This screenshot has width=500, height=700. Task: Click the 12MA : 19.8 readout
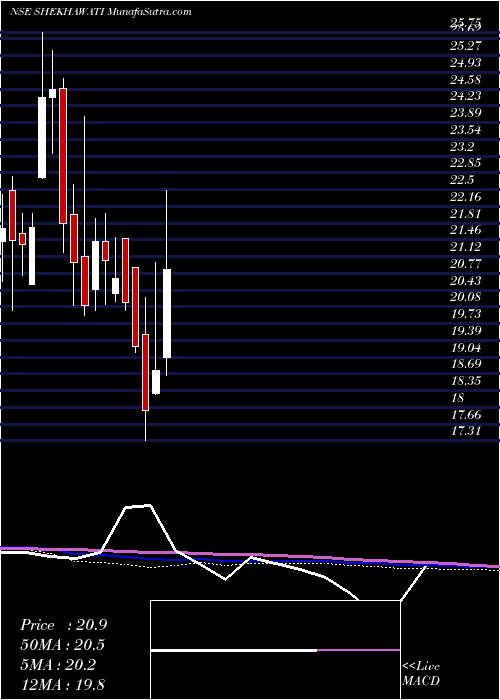click(63, 684)
